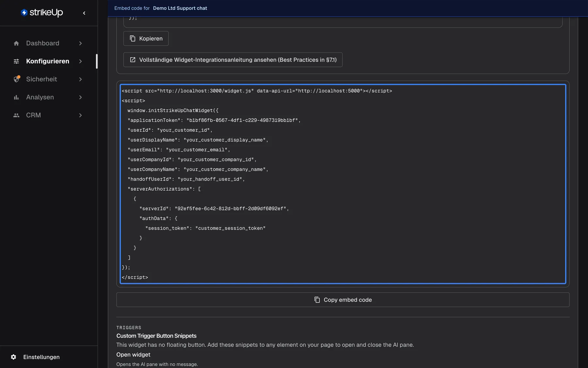This screenshot has width=588, height=368.
Task: Click the Copy embed code label
Action: point(348,300)
